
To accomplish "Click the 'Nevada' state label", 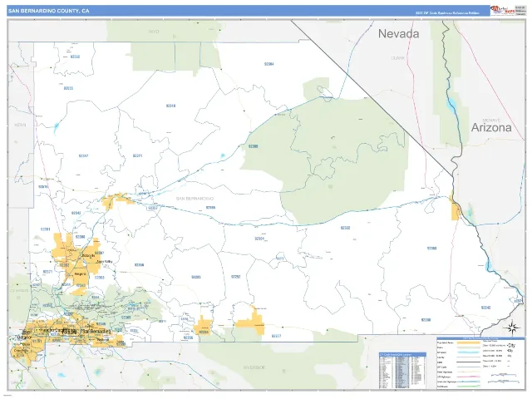I will (x=399, y=33).
